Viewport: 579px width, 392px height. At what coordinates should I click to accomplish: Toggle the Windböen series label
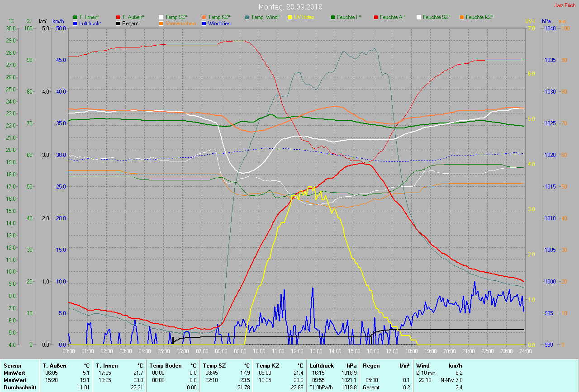coord(219,23)
